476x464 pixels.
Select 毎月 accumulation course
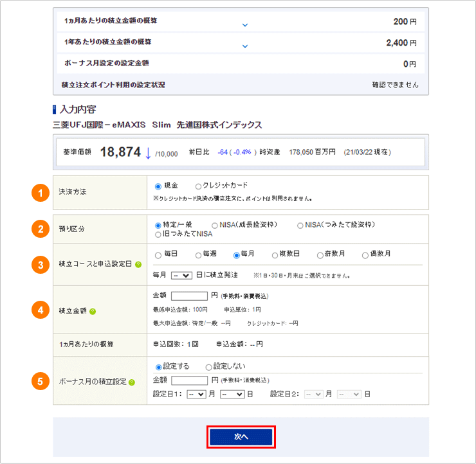coord(237,255)
